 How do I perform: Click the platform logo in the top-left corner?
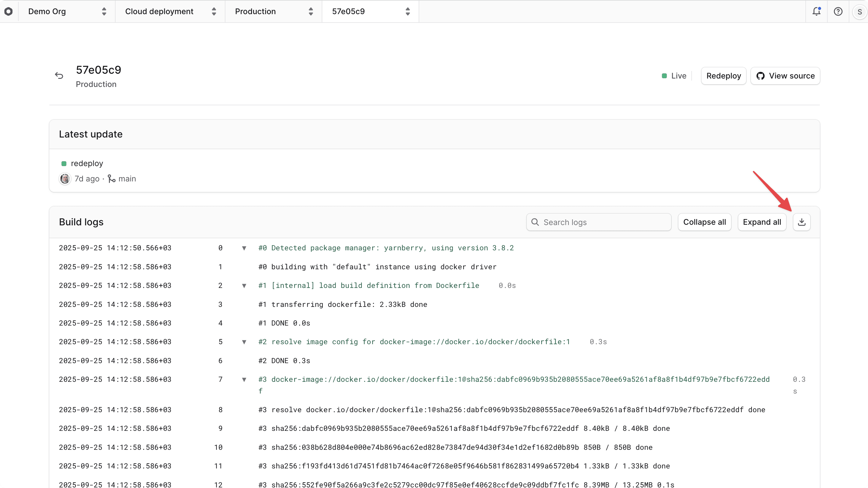[x=9, y=11]
